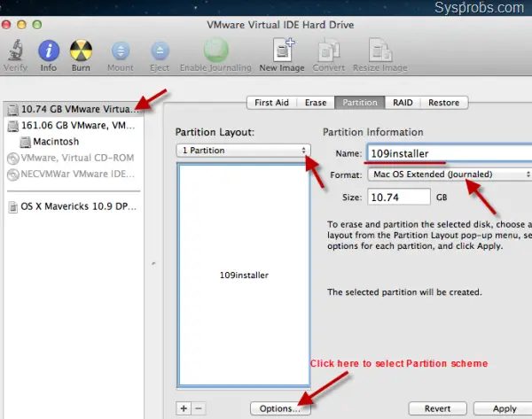This screenshot has height=419, width=532.
Task: Open the Info toolbar icon
Action: [x=49, y=50]
